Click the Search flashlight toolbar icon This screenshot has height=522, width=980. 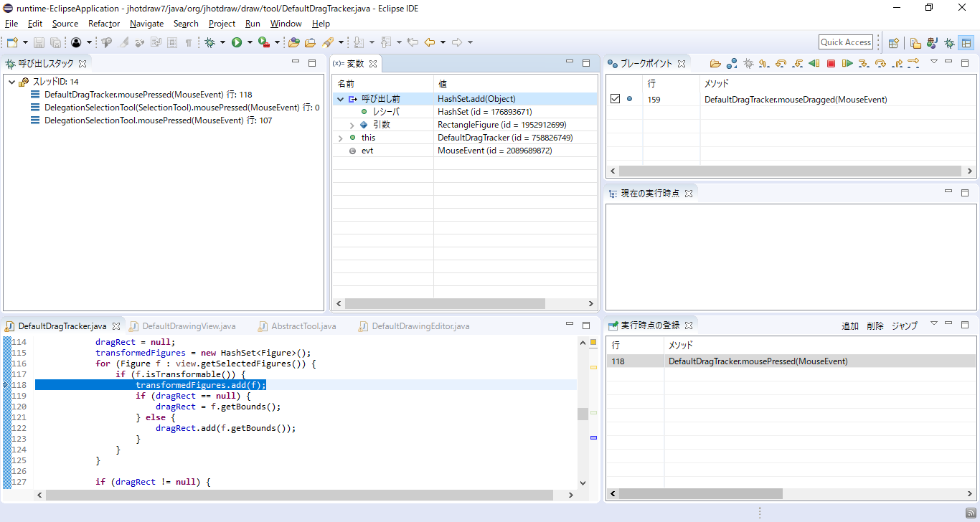(328, 42)
